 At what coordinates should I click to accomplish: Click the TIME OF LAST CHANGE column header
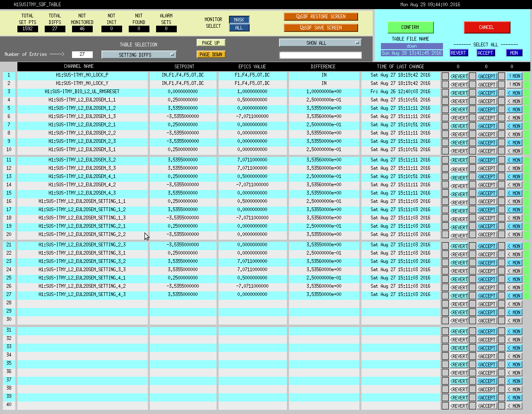[x=400, y=66]
